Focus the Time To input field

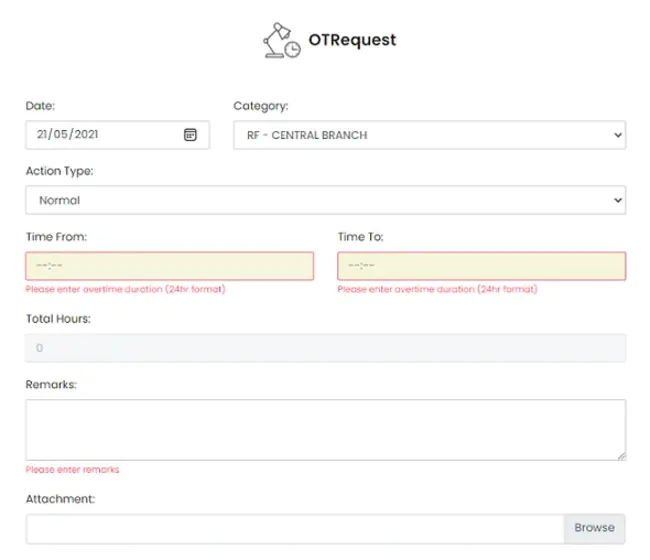click(x=481, y=266)
